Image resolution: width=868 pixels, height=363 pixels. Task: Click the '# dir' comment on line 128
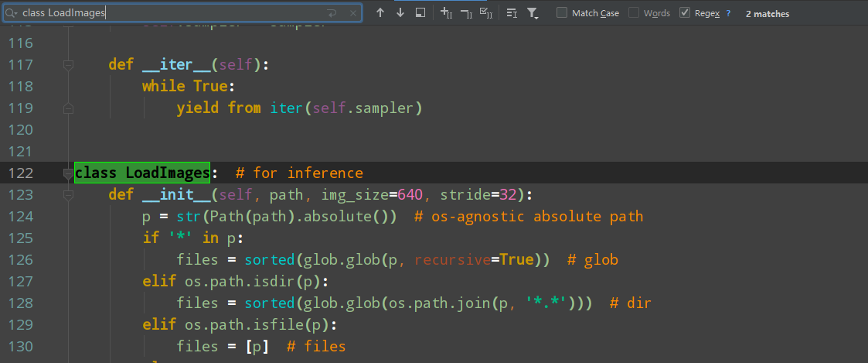[x=631, y=303]
